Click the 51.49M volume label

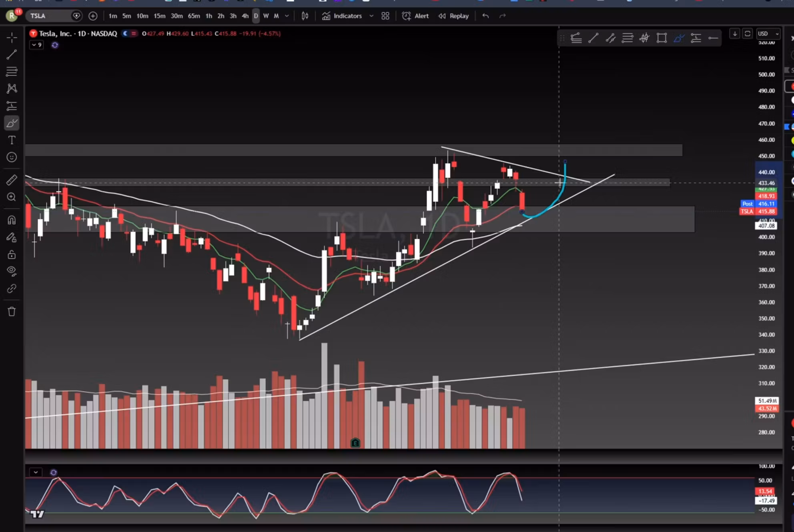[x=767, y=400]
